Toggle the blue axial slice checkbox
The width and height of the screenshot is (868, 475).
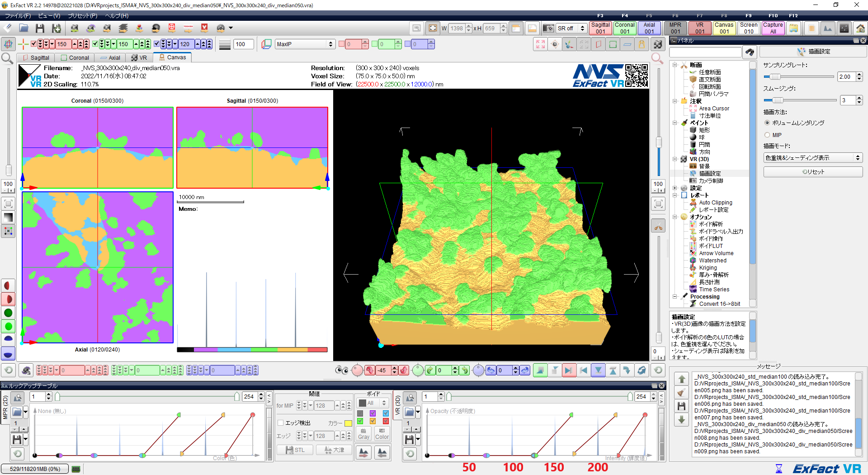coord(156,44)
